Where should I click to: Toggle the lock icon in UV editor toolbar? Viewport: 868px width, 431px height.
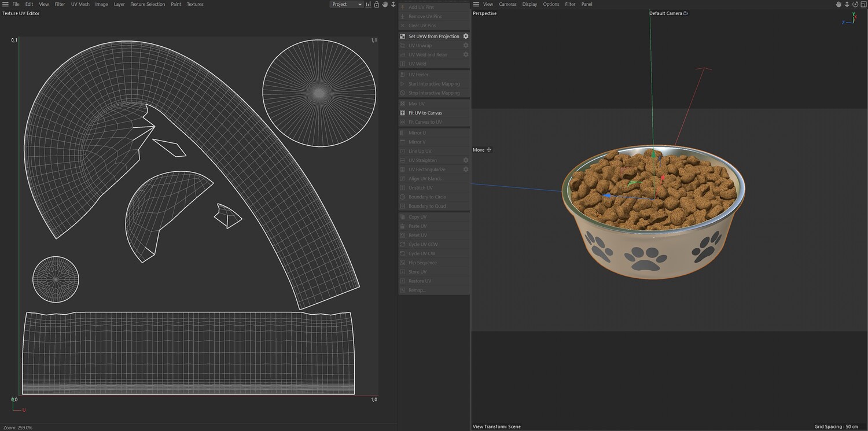(377, 4)
